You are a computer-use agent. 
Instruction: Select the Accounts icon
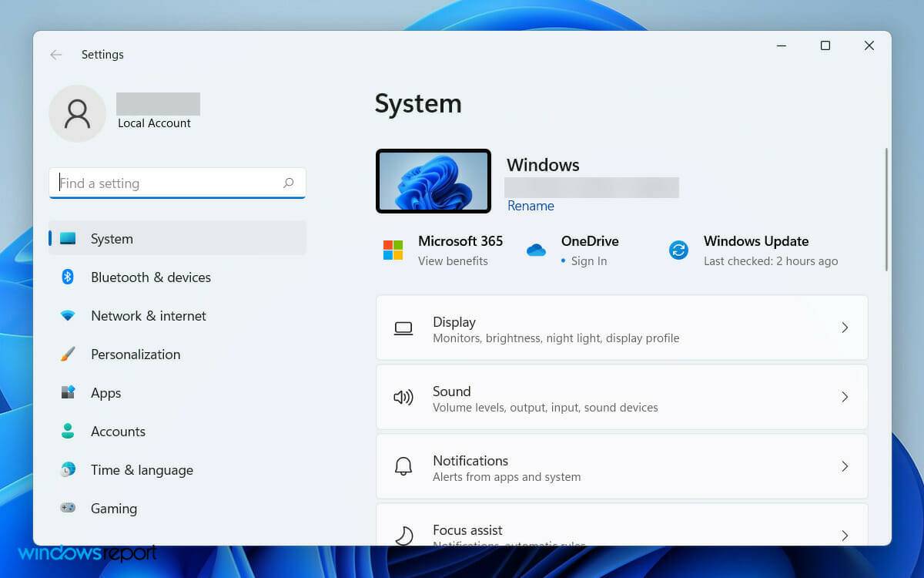(69, 432)
